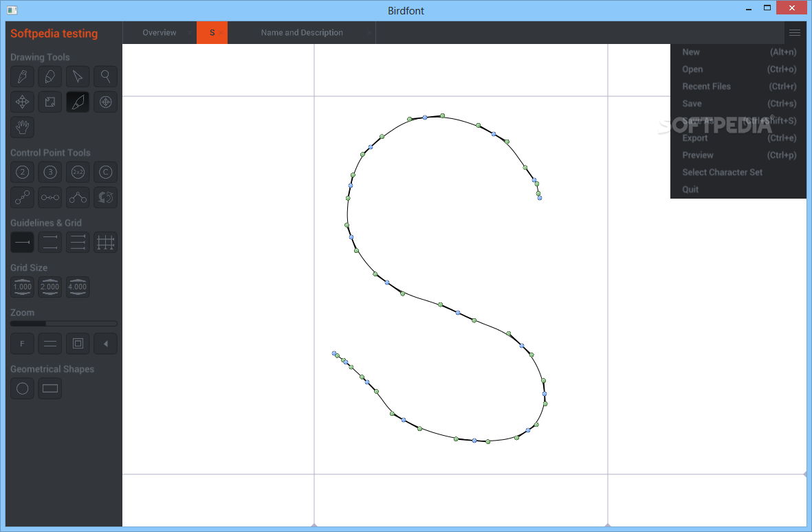
Task: Open the Name and Description tab
Action: click(x=302, y=32)
